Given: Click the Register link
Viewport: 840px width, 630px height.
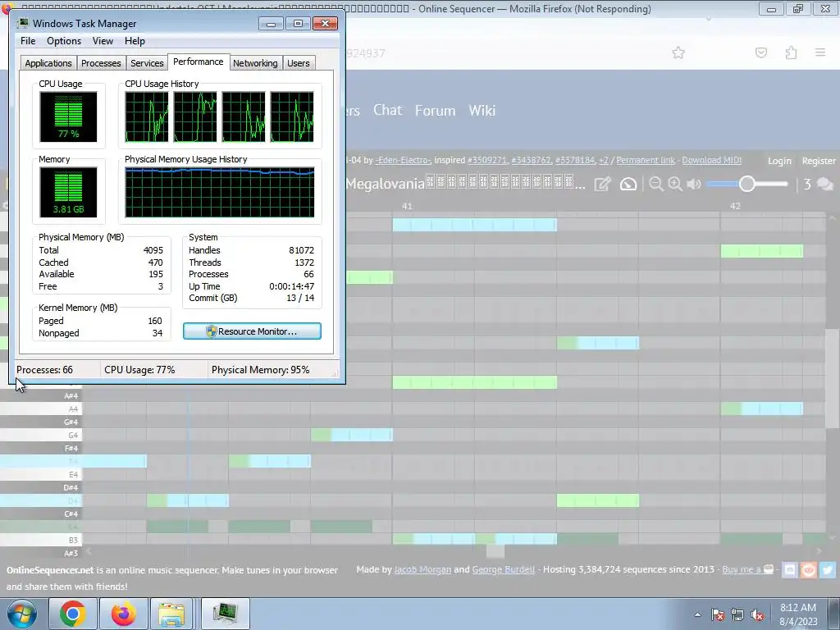Looking at the screenshot, I should click(819, 161).
